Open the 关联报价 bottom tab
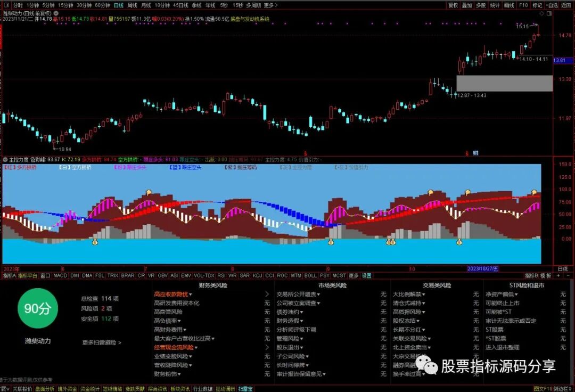 (22, 389)
